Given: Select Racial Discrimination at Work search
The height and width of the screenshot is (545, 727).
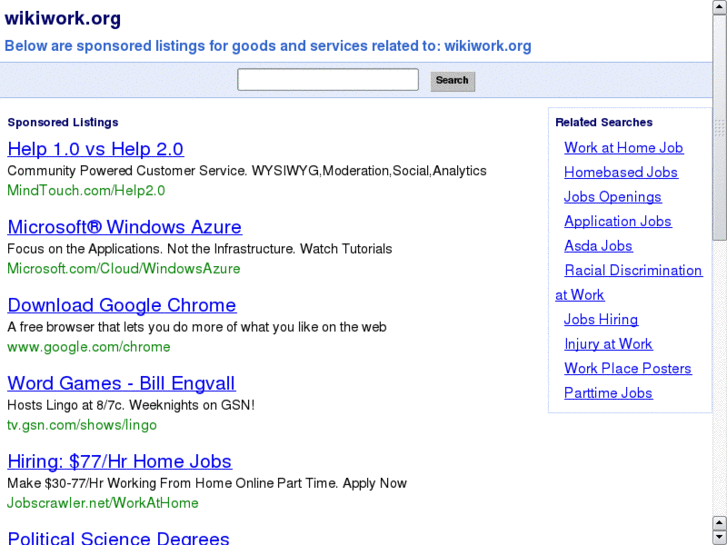Looking at the screenshot, I should pyautogui.click(x=633, y=270).
